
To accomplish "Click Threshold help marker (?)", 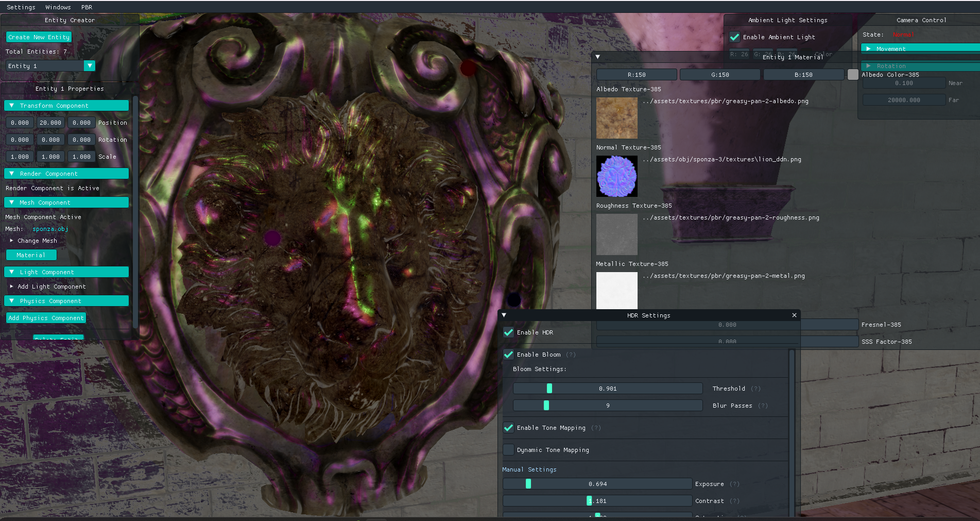I will (x=755, y=389).
